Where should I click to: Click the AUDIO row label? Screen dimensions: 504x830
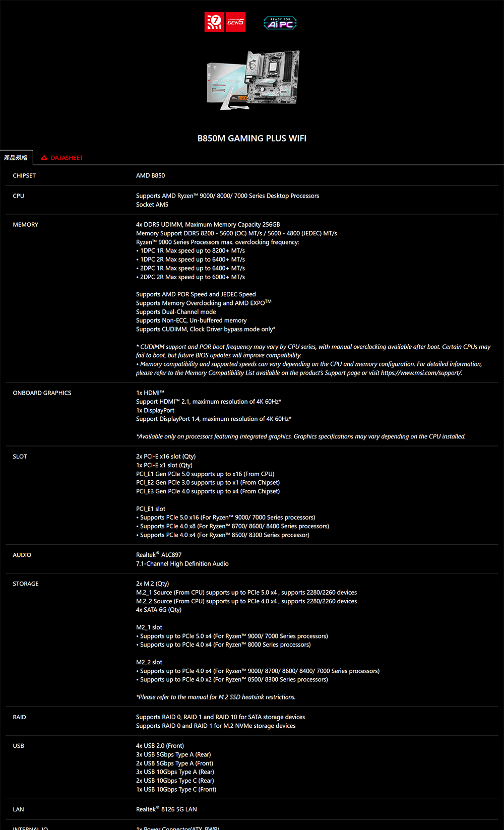tap(22, 555)
